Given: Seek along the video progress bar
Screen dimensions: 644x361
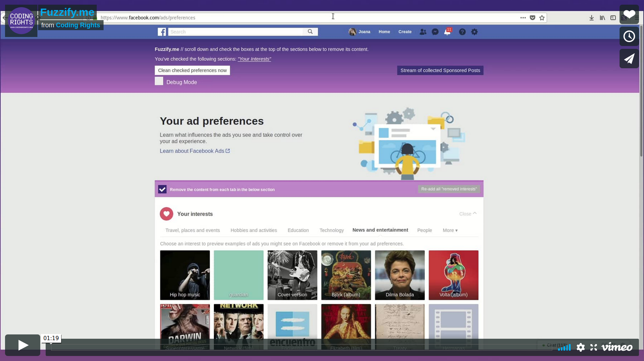Looking at the screenshot, I should click(301, 348).
